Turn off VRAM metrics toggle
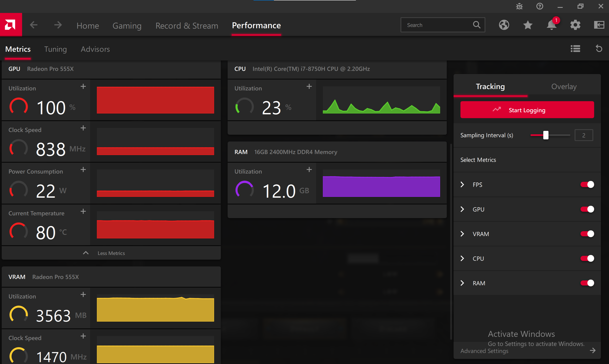609x364 pixels. [x=587, y=234]
